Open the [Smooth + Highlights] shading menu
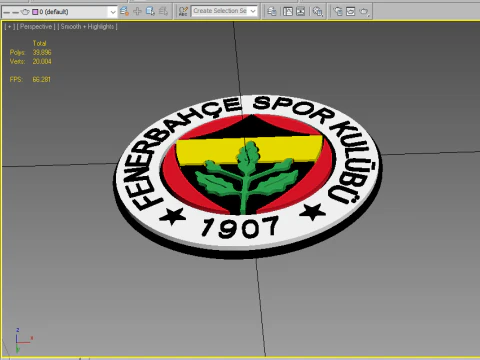480x360 pixels. coord(87,27)
